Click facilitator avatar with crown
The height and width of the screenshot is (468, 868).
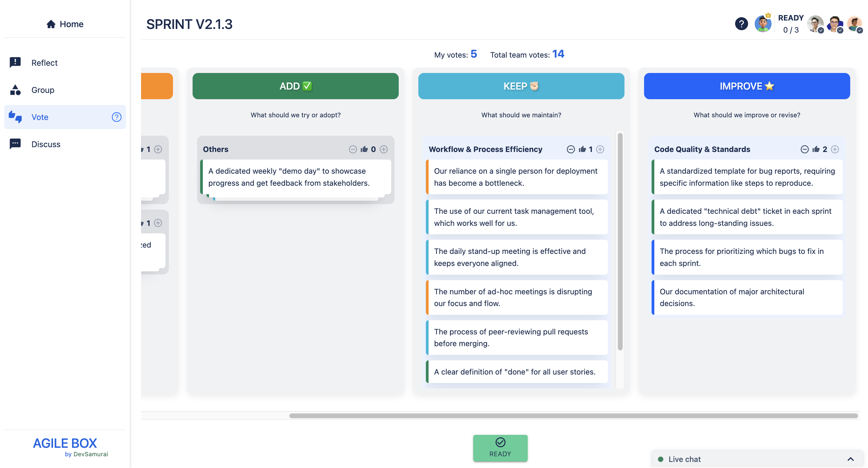tap(763, 24)
